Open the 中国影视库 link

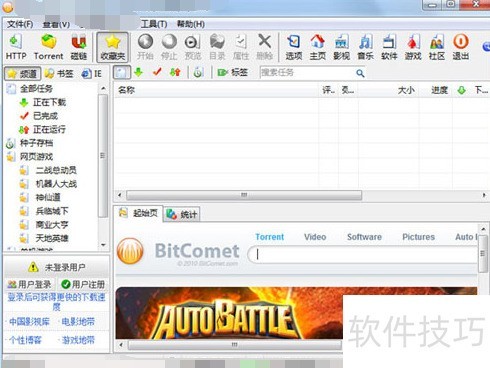pyautogui.click(x=29, y=322)
